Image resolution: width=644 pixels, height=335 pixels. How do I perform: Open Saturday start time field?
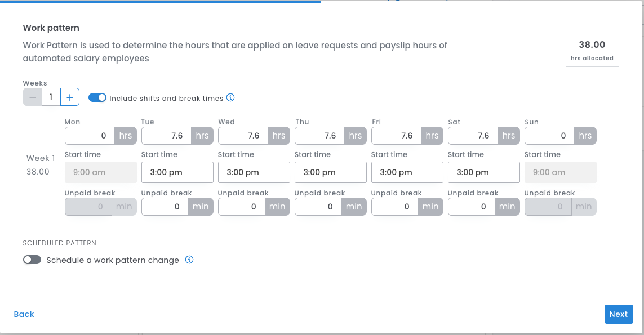pos(483,172)
